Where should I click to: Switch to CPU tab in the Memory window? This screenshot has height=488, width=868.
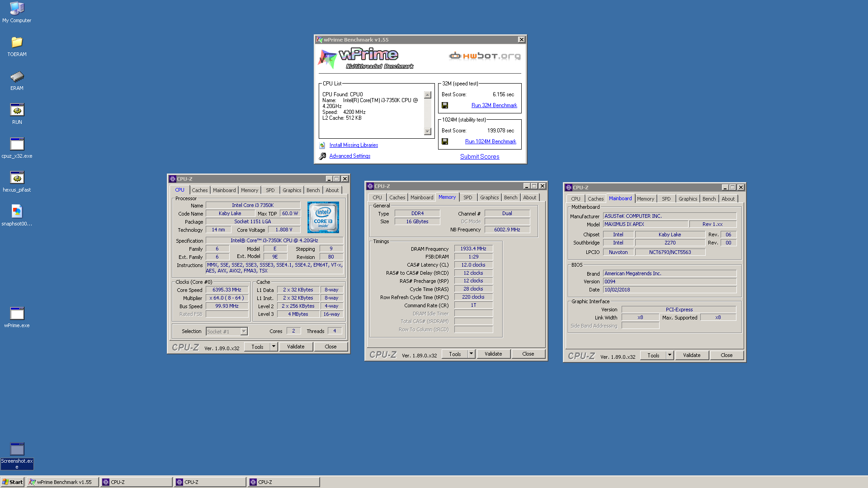[377, 197]
